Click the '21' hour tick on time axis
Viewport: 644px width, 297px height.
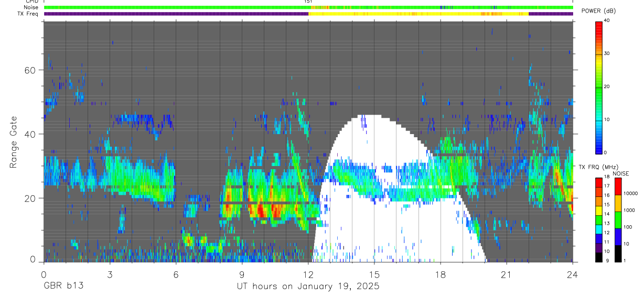[506, 275]
